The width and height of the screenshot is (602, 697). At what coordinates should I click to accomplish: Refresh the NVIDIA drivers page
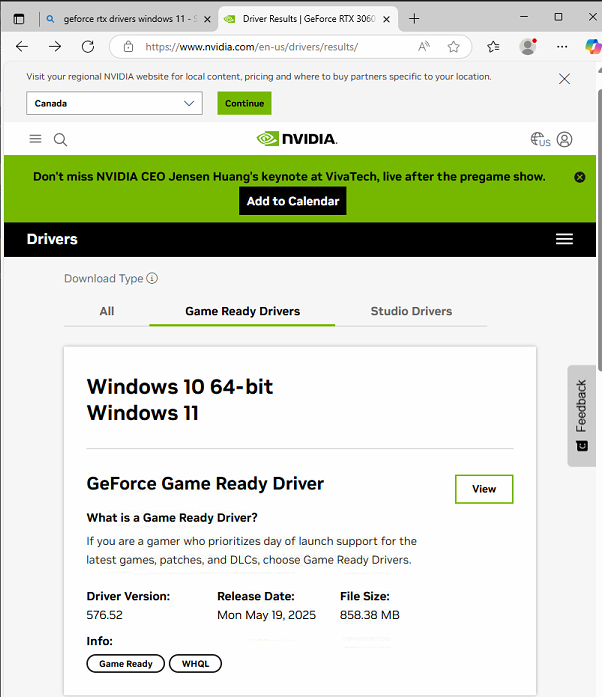pyautogui.click(x=88, y=46)
